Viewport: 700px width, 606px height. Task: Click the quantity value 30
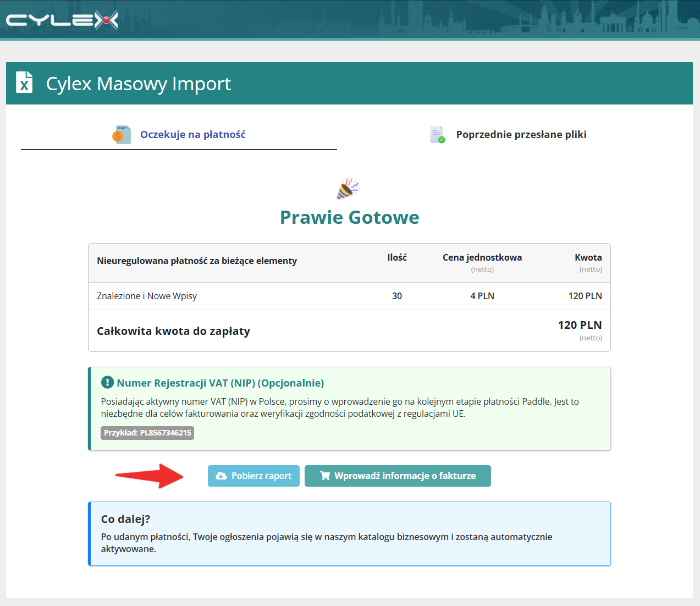pos(397,296)
